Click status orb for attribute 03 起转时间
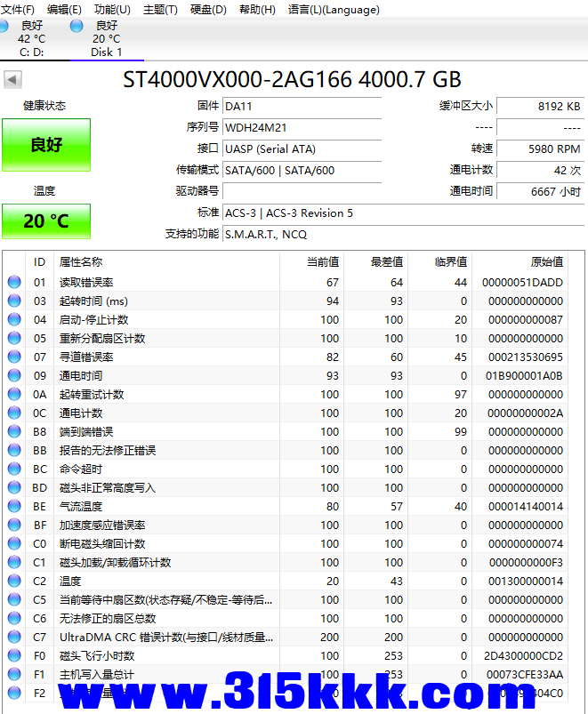Image resolution: width=588 pixels, height=714 pixels. point(14,301)
